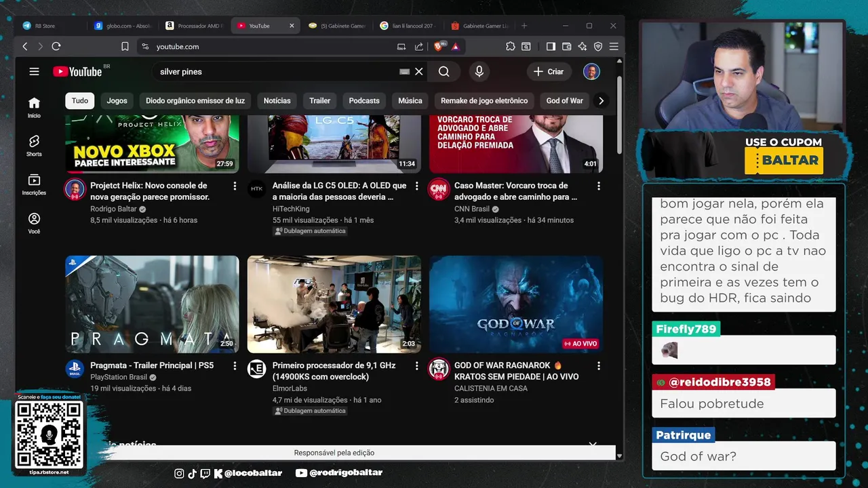Open the user account avatar menu
Screen dimensions: 868x488
click(591, 71)
